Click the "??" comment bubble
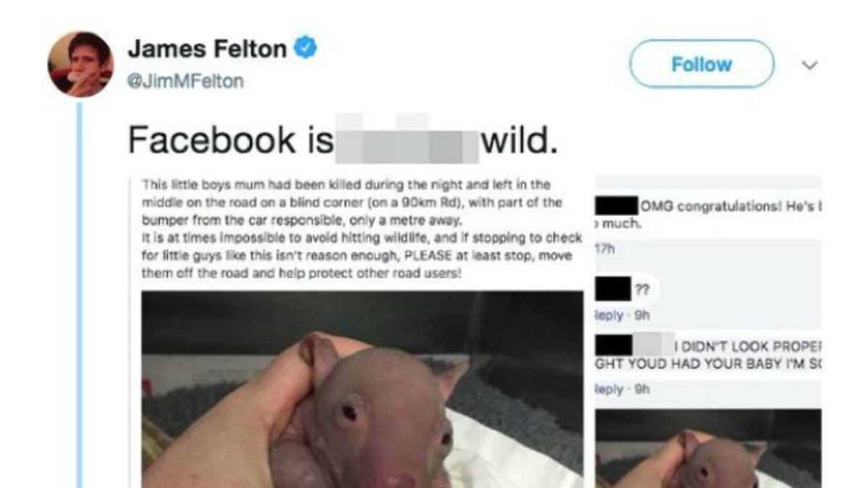This screenshot has width=868, height=488. click(x=642, y=291)
